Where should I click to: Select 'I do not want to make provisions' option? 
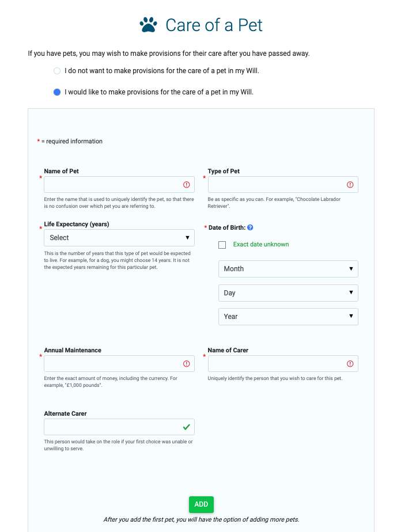57,71
